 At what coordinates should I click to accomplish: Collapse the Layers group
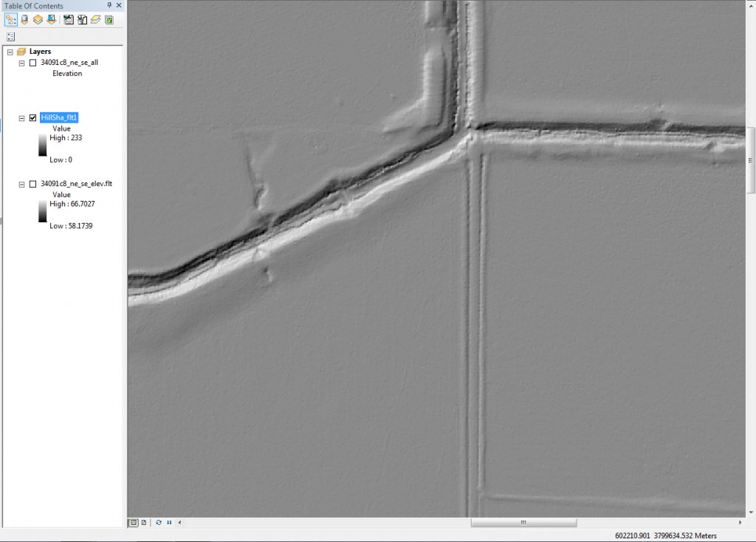tap(9, 51)
